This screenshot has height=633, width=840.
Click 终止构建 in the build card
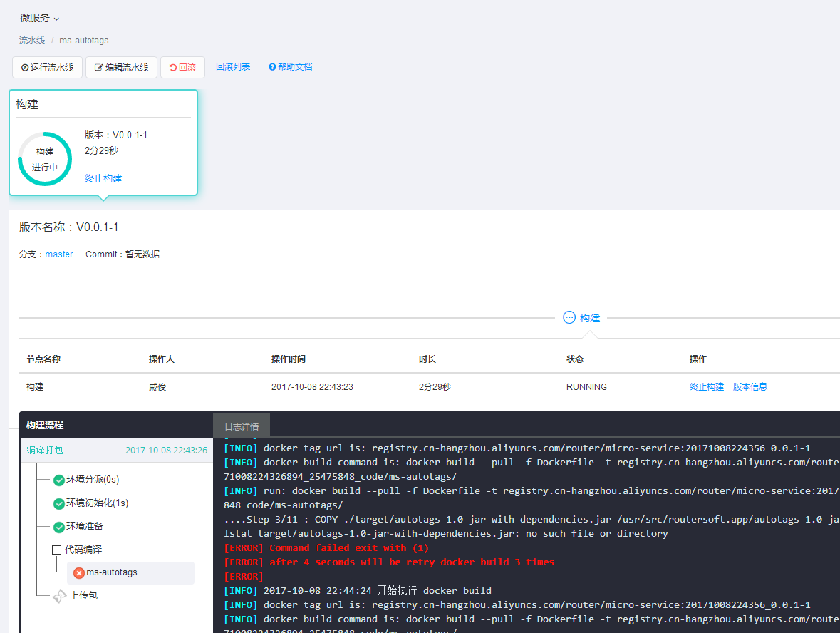103,178
